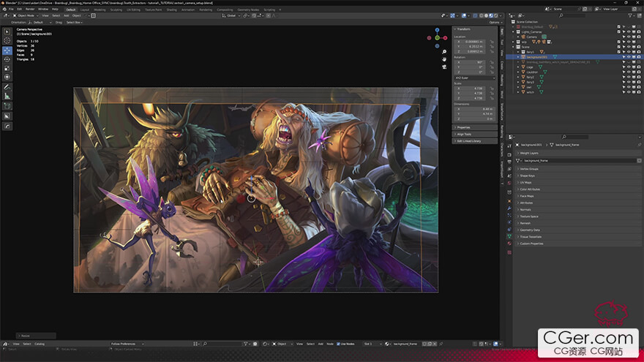This screenshot has height=362, width=644.
Task: Expand the Align Tools sidebar panel
Action: 475,135
